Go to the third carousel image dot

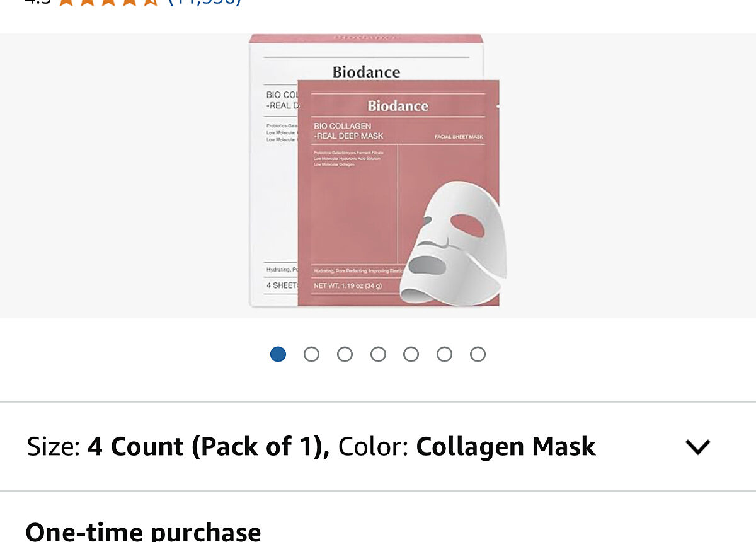pos(345,354)
